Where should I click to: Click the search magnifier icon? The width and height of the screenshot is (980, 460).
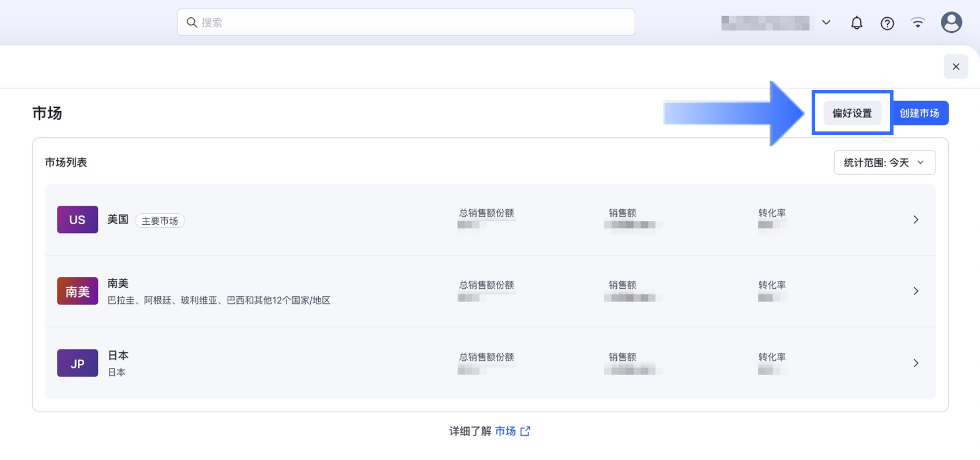coord(192,22)
